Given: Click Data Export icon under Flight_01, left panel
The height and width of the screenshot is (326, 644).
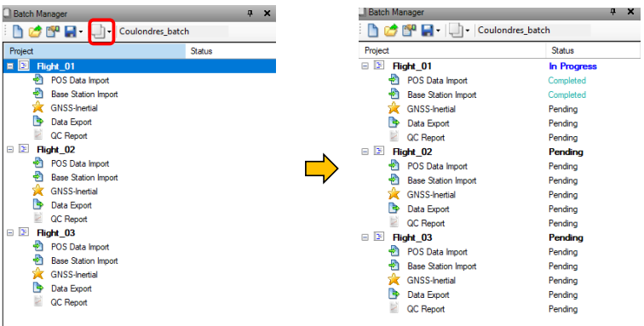Looking at the screenshot, I should (x=38, y=122).
